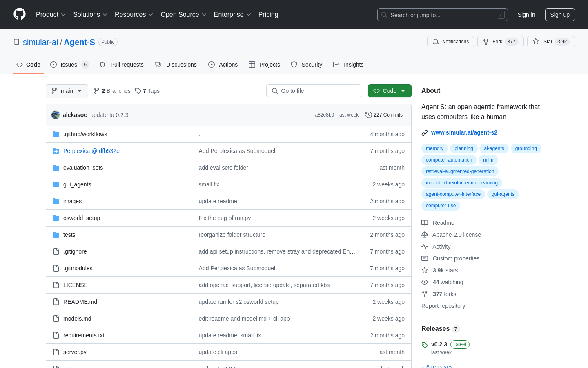
Task: Open www.simular.ai/agent-s2 link
Action: 464,132
